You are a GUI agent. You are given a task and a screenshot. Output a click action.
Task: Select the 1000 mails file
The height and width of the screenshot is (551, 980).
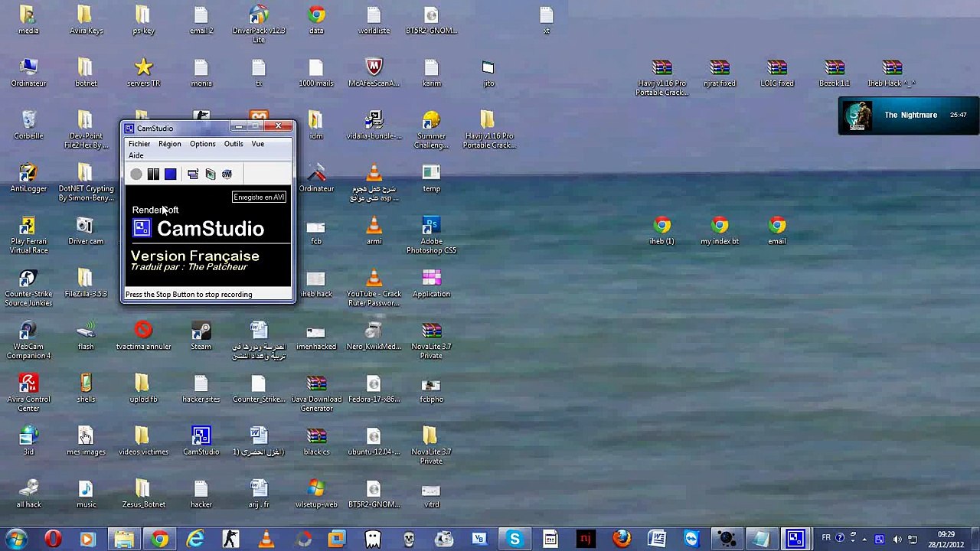(316, 73)
